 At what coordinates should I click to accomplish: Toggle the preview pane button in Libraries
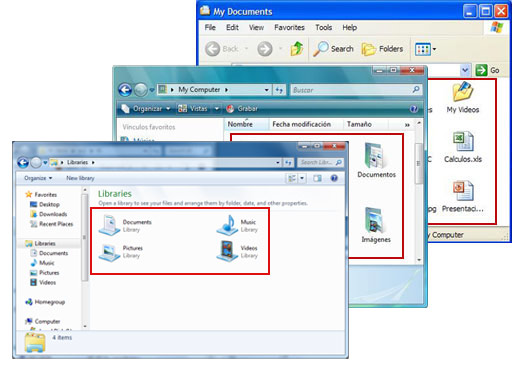tap(317, 178)
